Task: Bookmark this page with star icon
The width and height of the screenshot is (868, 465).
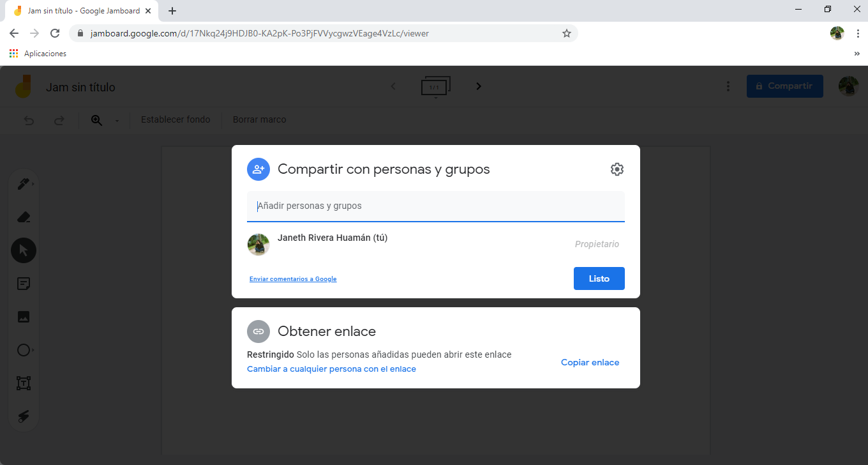Action: [566, 33]
